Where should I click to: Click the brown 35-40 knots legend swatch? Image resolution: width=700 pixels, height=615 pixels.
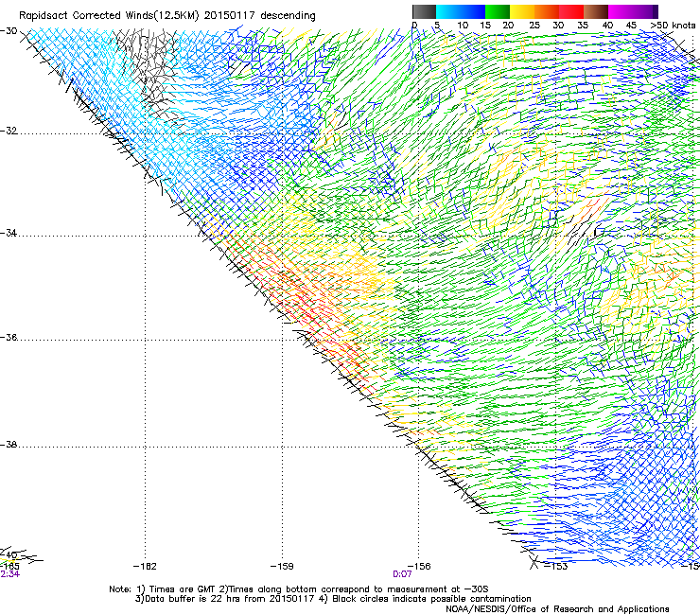[596, 11]
